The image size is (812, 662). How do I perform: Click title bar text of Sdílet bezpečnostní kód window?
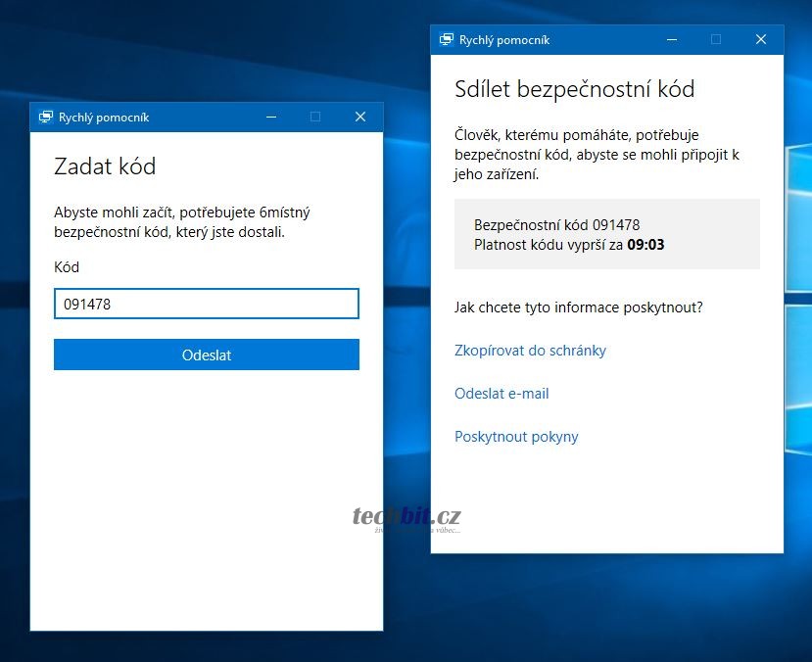tap(504, 40)
